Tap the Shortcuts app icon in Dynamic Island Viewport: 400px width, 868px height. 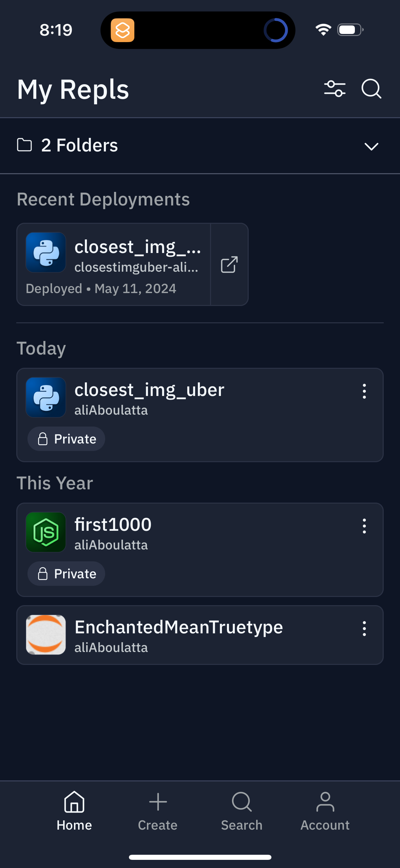(x=122, y=30)
